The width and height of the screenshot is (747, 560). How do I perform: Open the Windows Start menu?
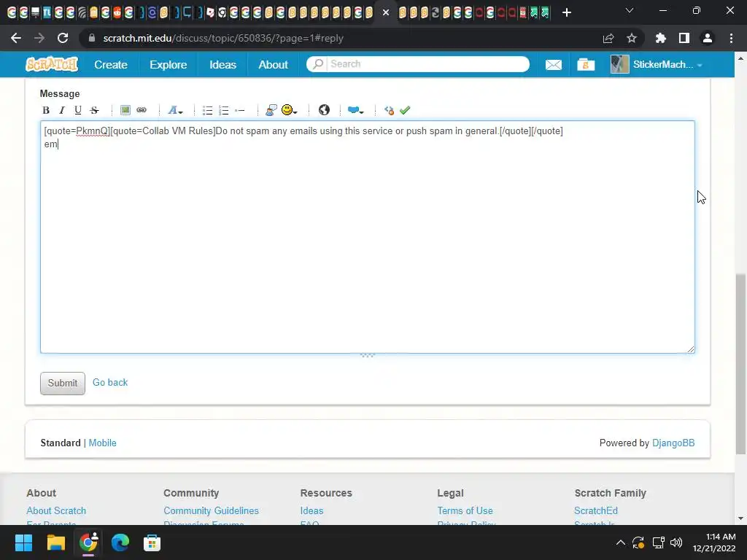(x=23, y=542)
